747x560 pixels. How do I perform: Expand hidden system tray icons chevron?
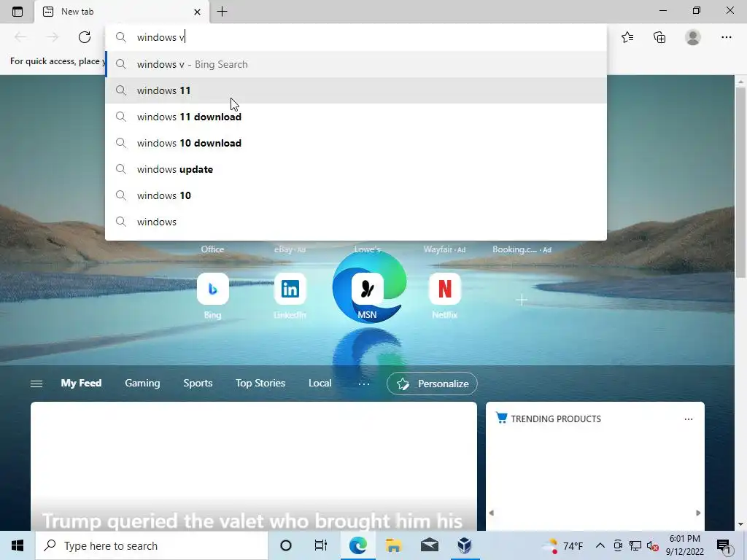[600, 545]
